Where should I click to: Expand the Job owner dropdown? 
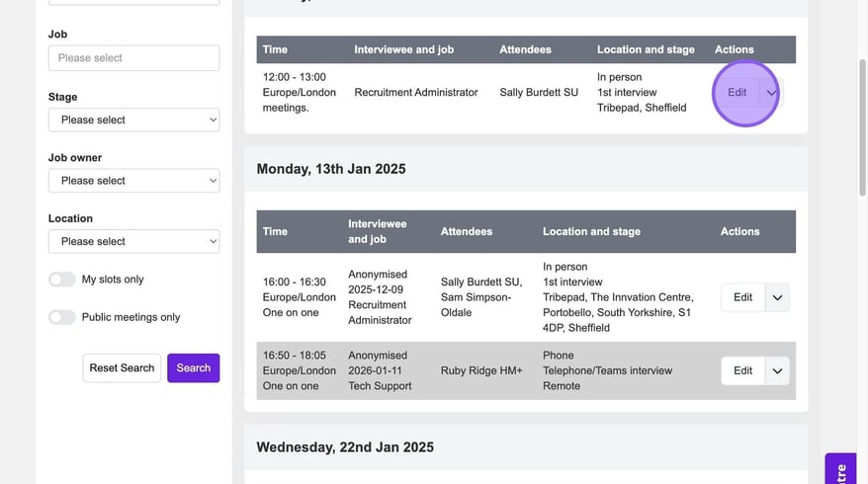[x=133, y=181]
